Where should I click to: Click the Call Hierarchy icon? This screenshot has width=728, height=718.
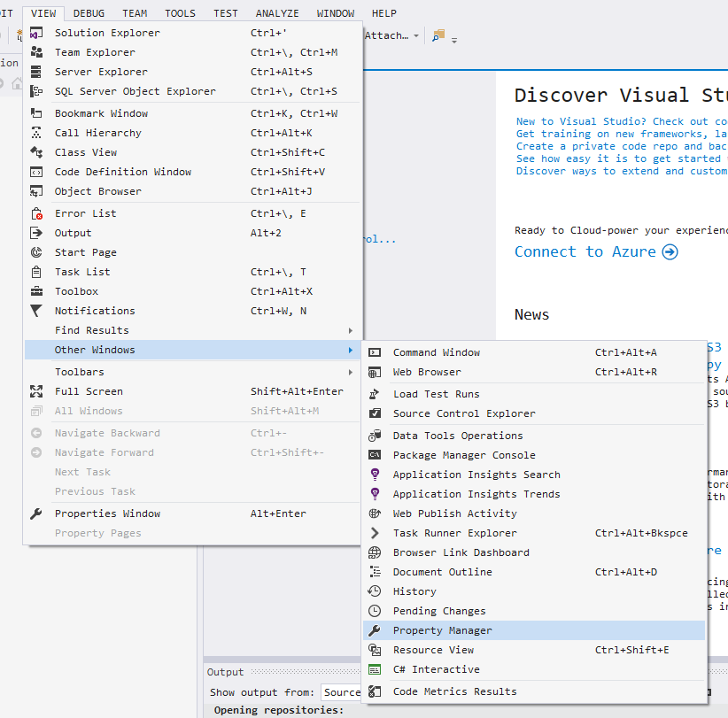[x=36, y=133]
